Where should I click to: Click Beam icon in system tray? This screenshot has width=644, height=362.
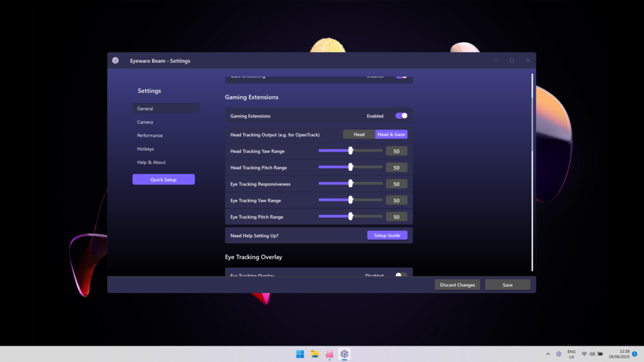558,354
